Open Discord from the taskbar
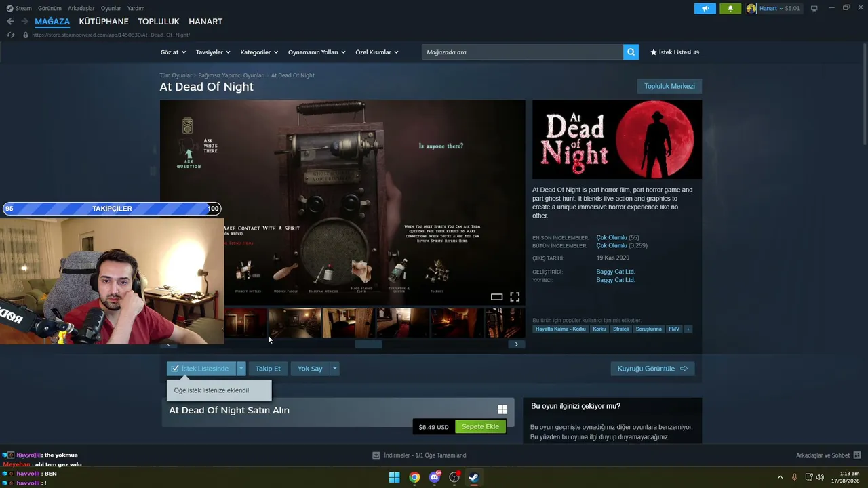The width and height of the screenshot is (868, 488). tap(435, 477)
